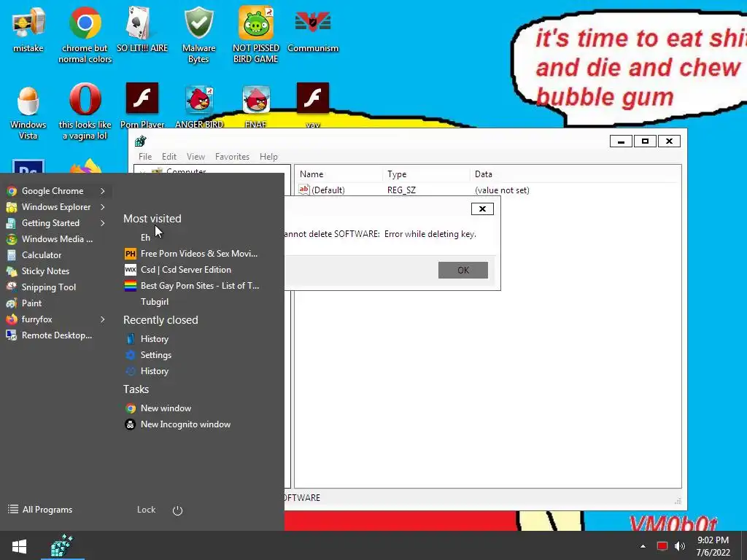Open the 'NOT PISSED BIRD GAME' icon

(256, 34)
